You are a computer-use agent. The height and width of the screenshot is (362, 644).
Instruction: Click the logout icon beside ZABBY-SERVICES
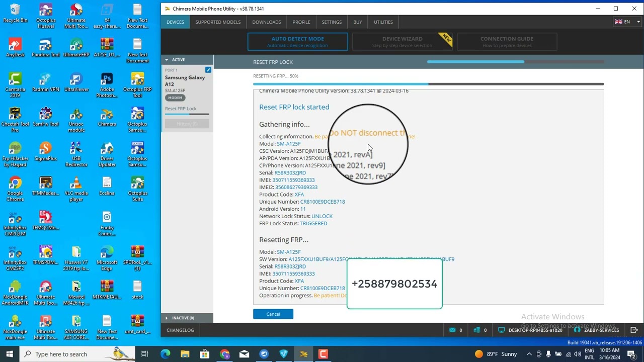point(634,330)
